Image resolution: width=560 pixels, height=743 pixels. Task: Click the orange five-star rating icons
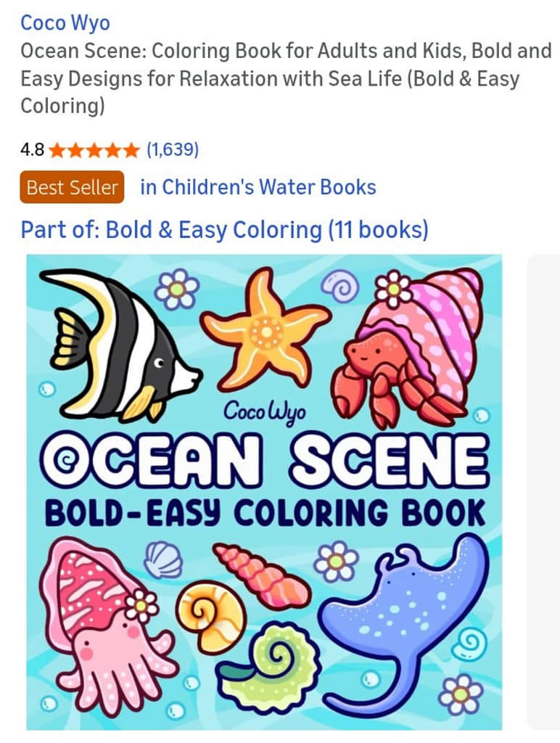(x=94, y=150)
